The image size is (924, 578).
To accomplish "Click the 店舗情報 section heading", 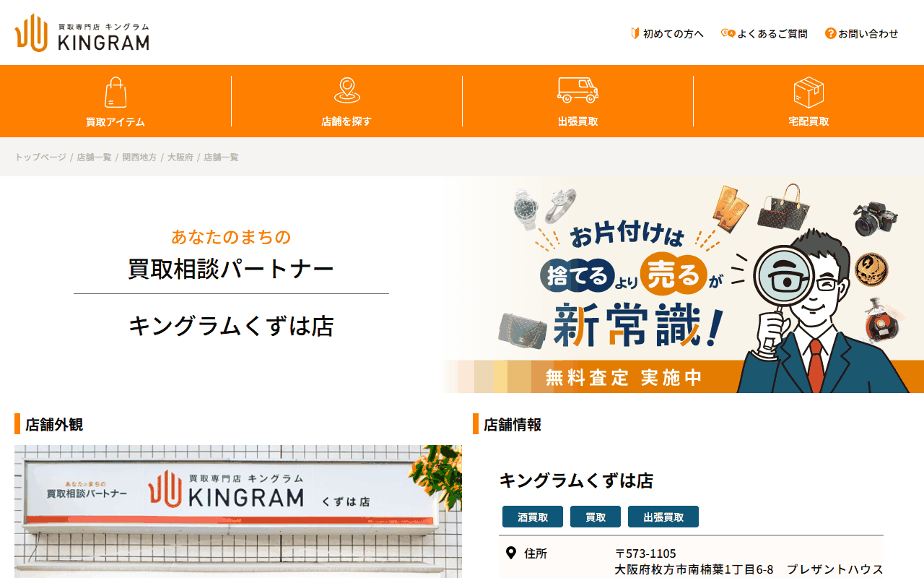I will tap(513, 424).
